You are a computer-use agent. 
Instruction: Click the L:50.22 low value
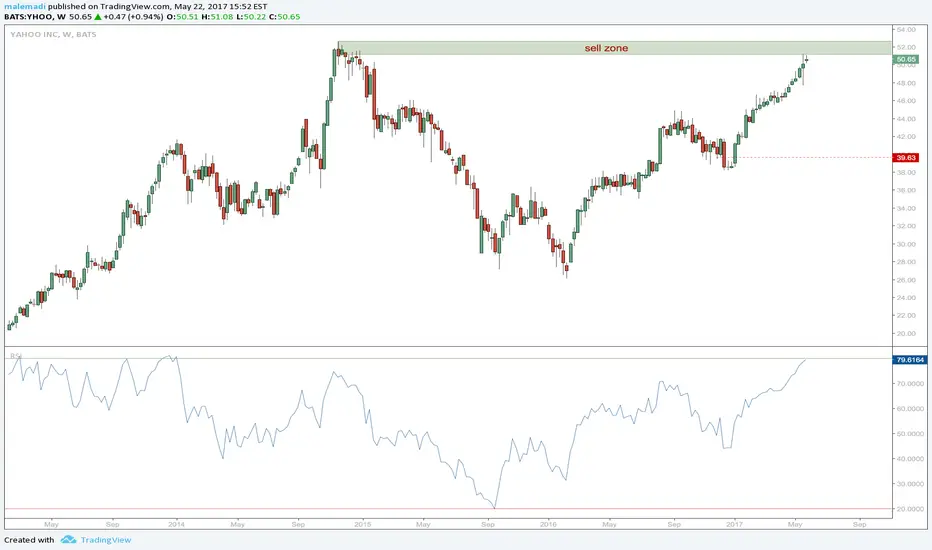point(251,17)
